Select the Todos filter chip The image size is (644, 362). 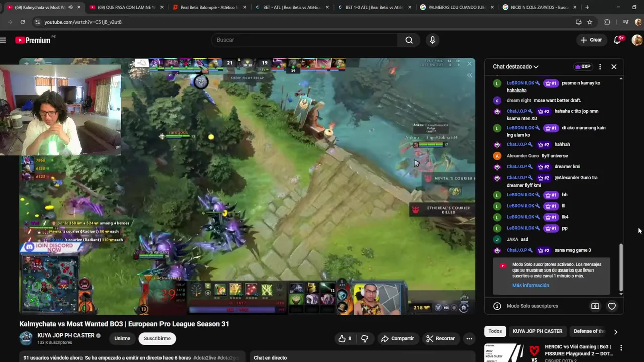coord(495,331)
